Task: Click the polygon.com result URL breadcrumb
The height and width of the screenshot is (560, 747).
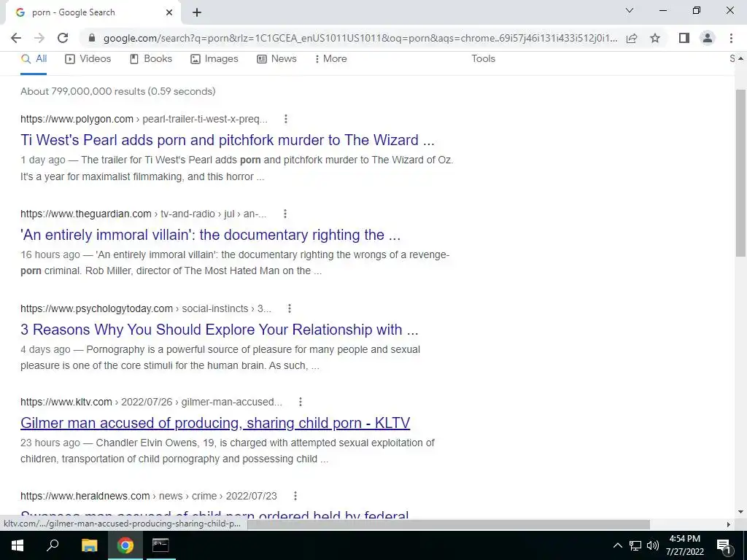Action: pos(144,119)
